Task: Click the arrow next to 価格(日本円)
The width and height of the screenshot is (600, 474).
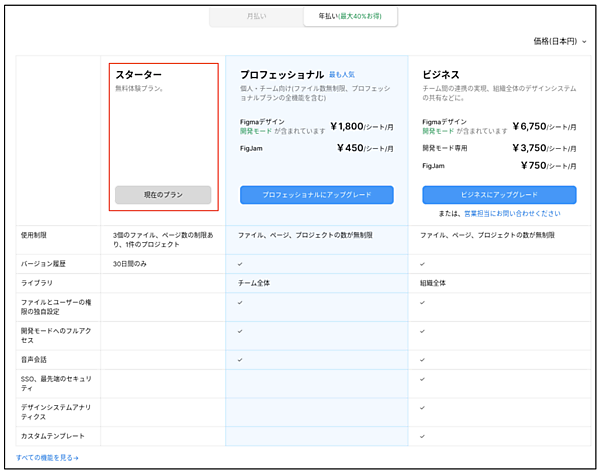Action: click(584, 42)
